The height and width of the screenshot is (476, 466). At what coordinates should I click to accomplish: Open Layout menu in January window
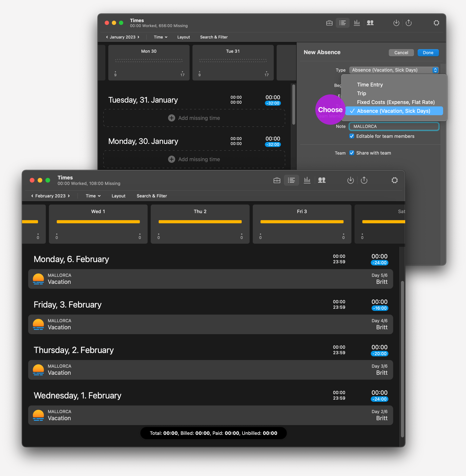coord(183,37)
